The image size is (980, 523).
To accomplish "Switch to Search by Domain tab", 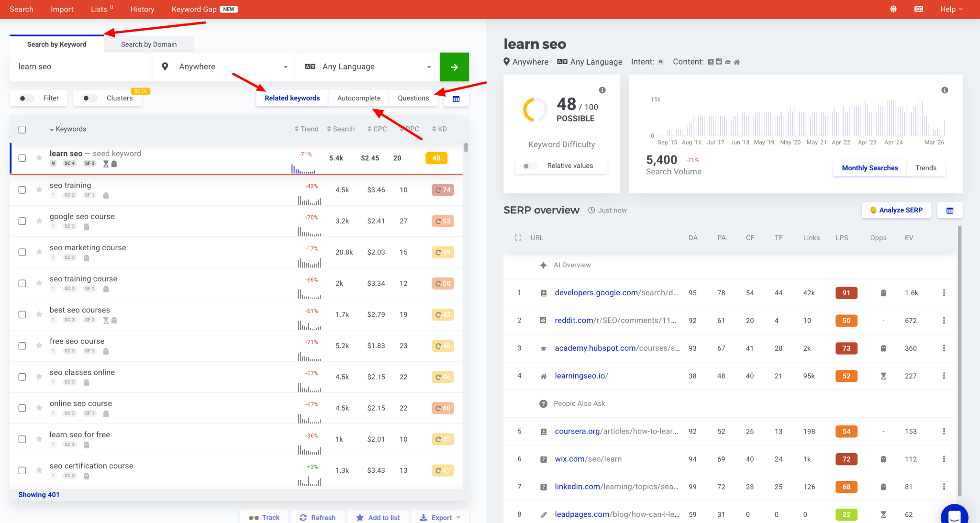I will point(149,45).
